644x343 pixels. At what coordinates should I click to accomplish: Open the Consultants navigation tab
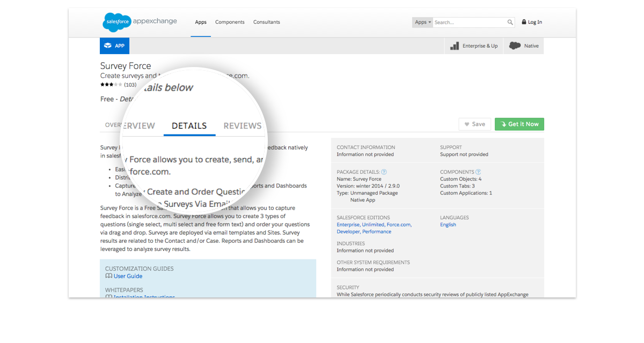pyautogui.click(x=267, y=23)
